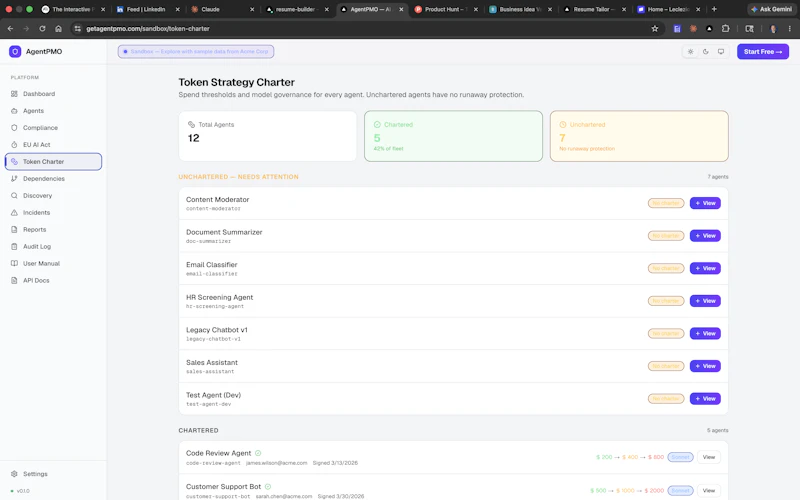Open Chrome three-dot menu
Image resolution: width=800 pixels, height=500 pixels.
(789, 29)
